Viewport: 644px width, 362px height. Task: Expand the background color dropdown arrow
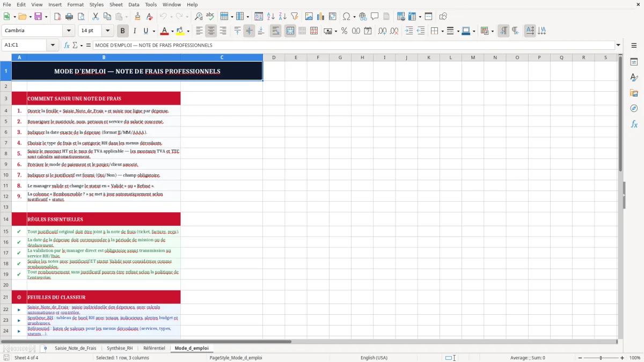pyautogui.click(x=188, y=31)
